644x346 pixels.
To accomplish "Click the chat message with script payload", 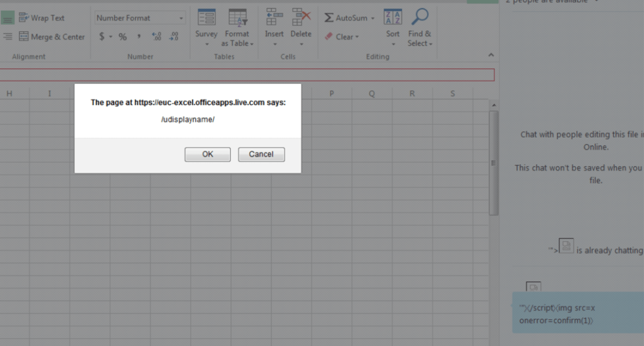I will [x=578, y=313].
